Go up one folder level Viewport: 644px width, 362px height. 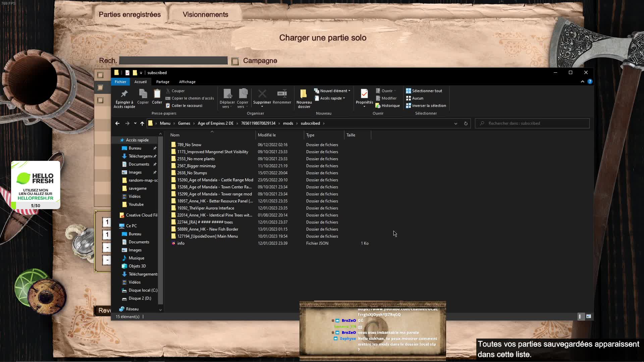[142, 123]
